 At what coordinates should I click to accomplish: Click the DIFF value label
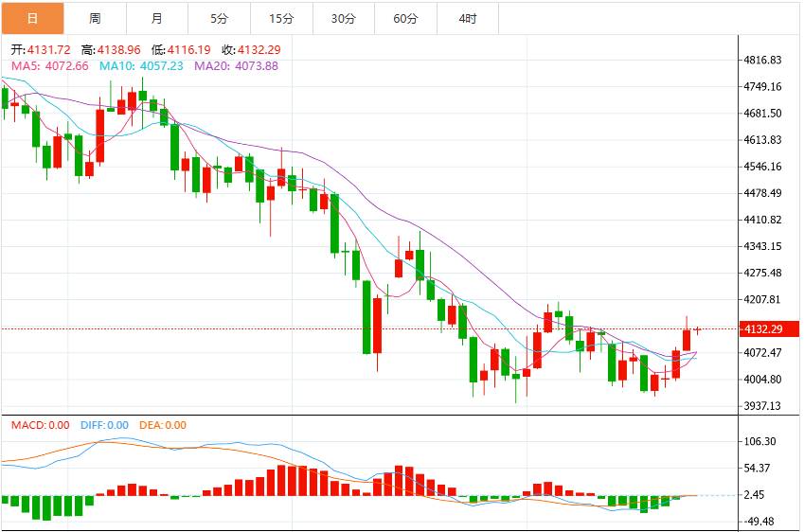(104, 425)
